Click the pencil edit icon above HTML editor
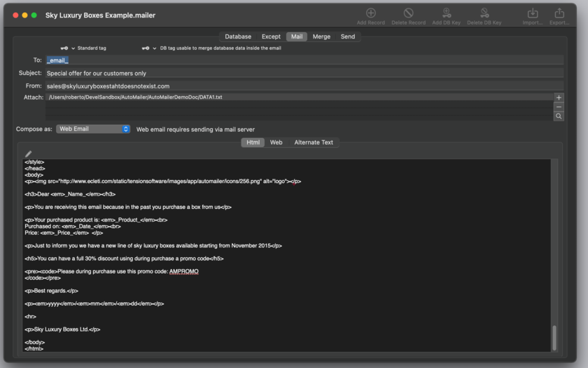This screenshot has width=588, height=368. 29,154
